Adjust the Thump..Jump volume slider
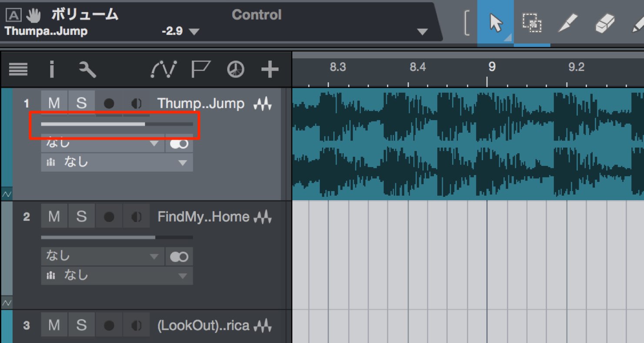644x343 pixels. (x=117, y=124)
